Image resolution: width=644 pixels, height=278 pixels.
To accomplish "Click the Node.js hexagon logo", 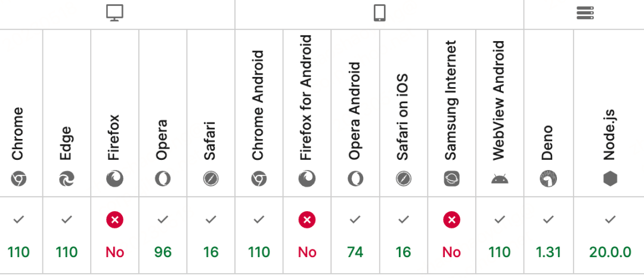I will click(x=609, y=178).
